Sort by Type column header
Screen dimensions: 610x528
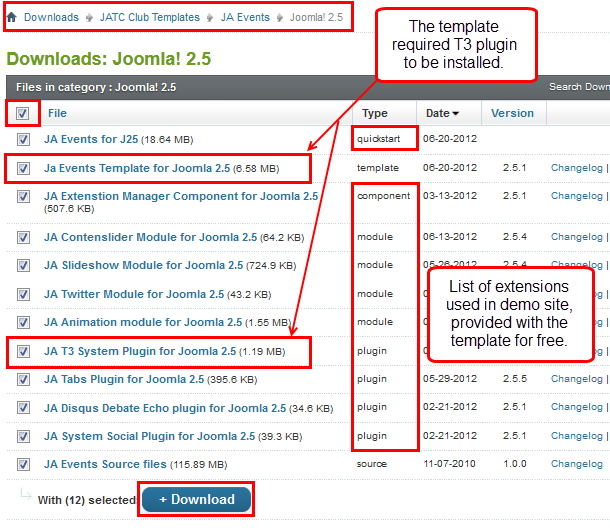[375, 113]
